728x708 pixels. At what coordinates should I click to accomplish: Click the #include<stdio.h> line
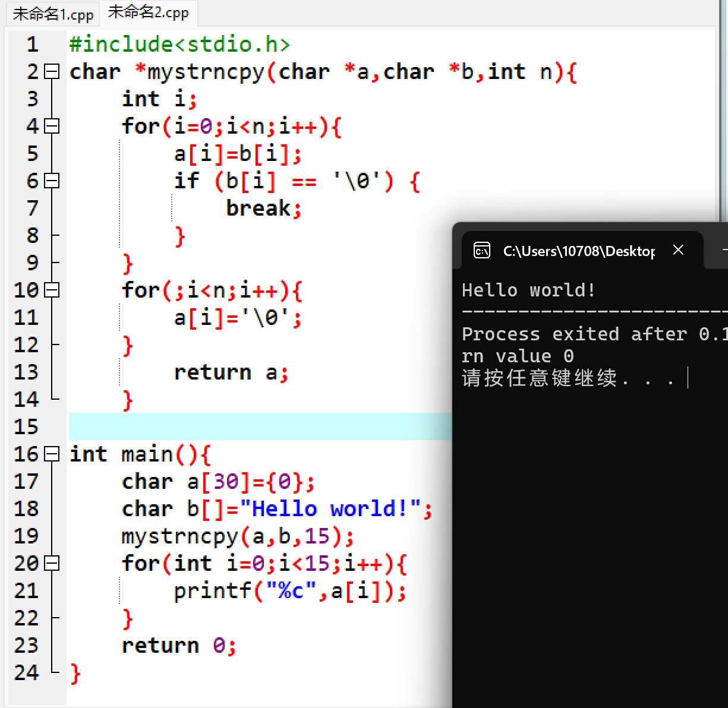click(x=179, y=45)
